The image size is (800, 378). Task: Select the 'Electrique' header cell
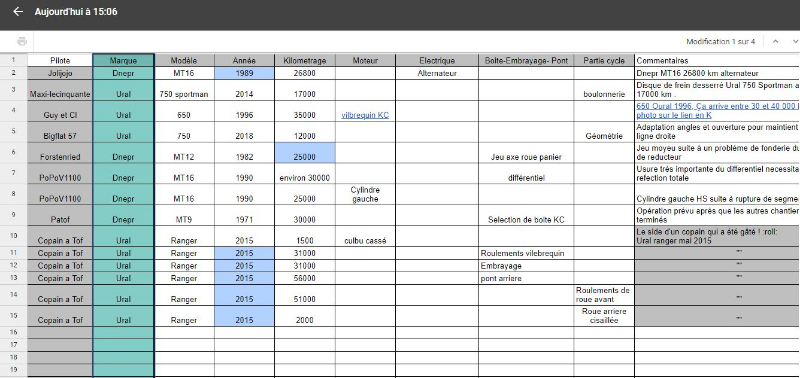437,60
